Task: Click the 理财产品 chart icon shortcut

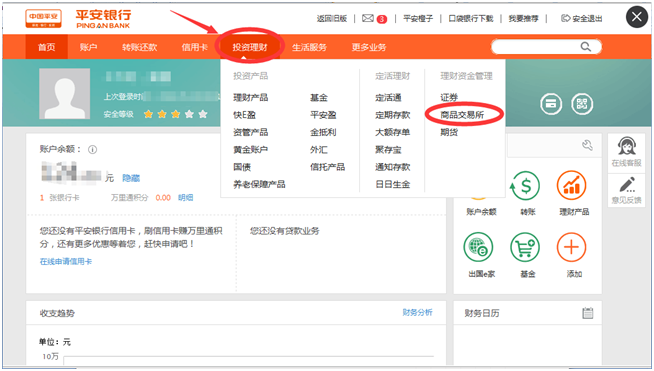Action: point(571,186)
